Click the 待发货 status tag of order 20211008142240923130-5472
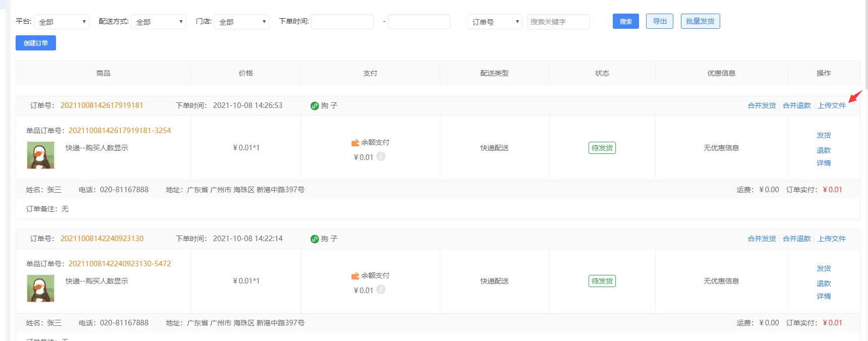 pyautogui.click(x=602, y=281)
